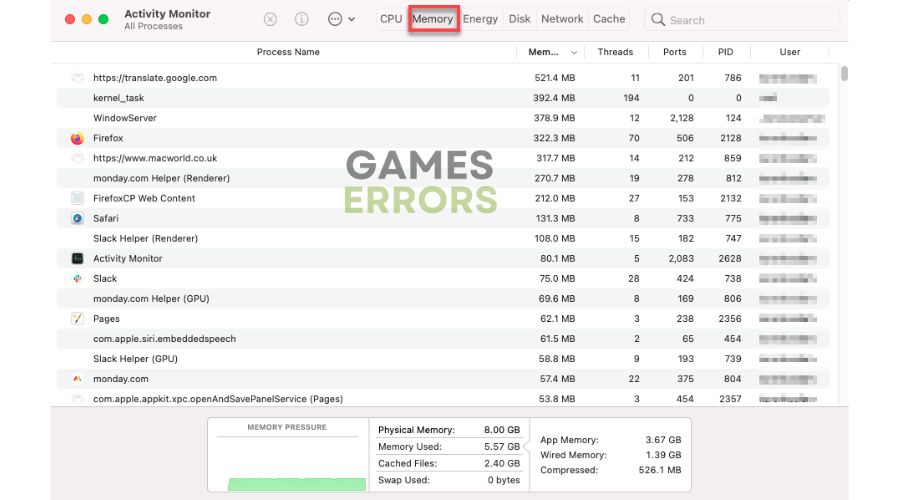Select the monday.com Helper (GPU) process
Image resolution: width=900 pixels, height=500 pixels.
(x=443, y=299)
